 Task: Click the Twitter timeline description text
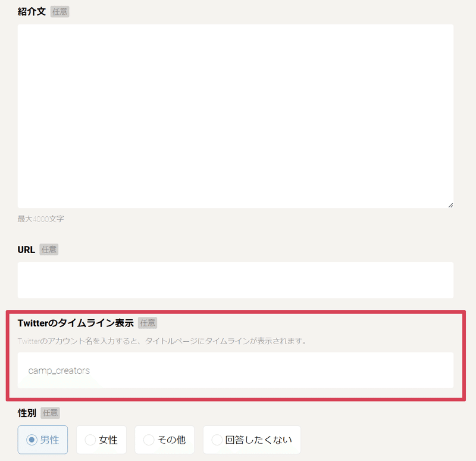pos(162,341)
